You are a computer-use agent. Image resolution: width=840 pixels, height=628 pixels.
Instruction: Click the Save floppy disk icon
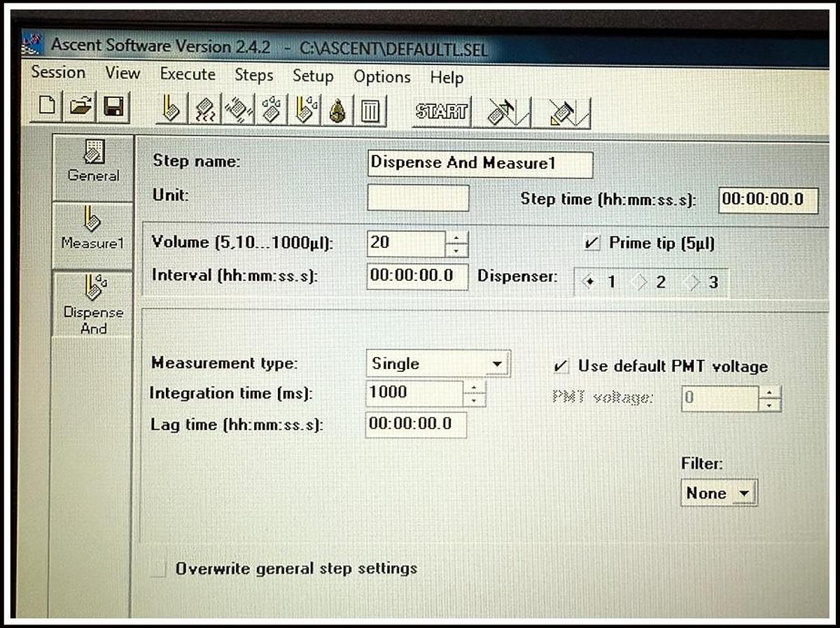[x=113, y=107]
